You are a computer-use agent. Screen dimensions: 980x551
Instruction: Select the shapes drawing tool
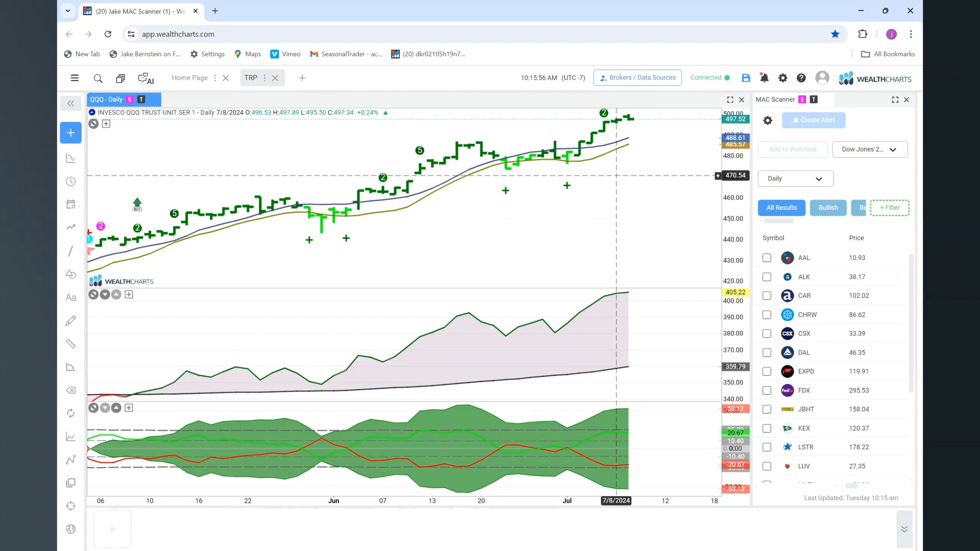coord(71,274)
